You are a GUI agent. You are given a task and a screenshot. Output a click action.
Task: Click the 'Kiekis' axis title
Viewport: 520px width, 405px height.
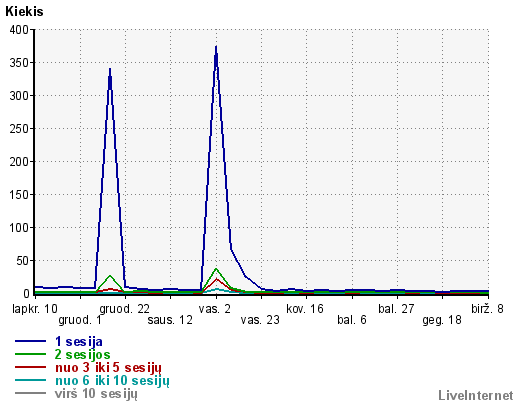click(24, 11)
